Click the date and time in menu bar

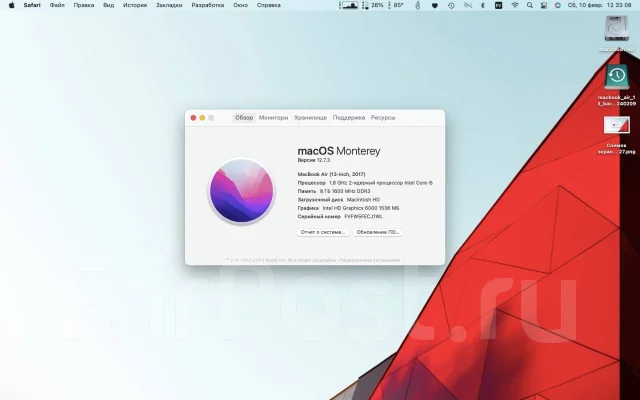point(600,5)
